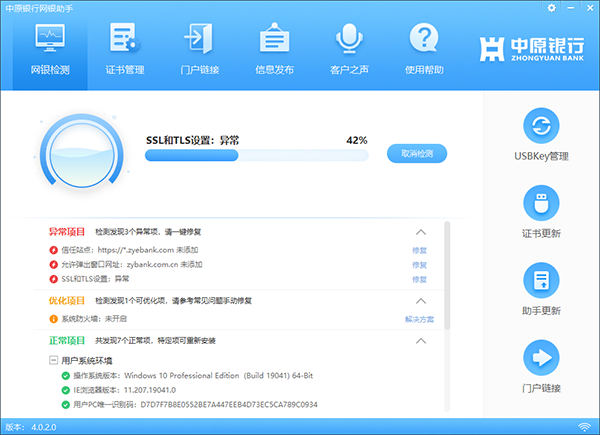Image resolution: width=600 pixels, height=435 pixels.
Task: Click green check icon beside 用户PC唯一识别码
Action: pos(65,404)
